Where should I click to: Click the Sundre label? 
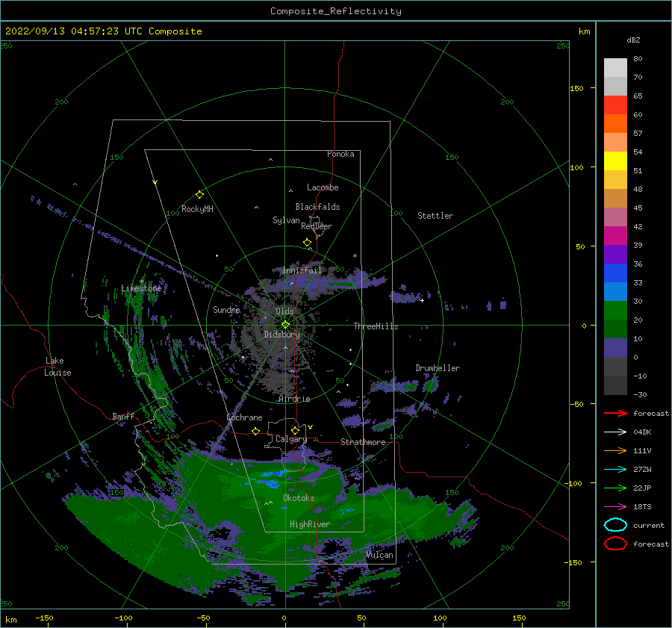[x=226, y=309]
